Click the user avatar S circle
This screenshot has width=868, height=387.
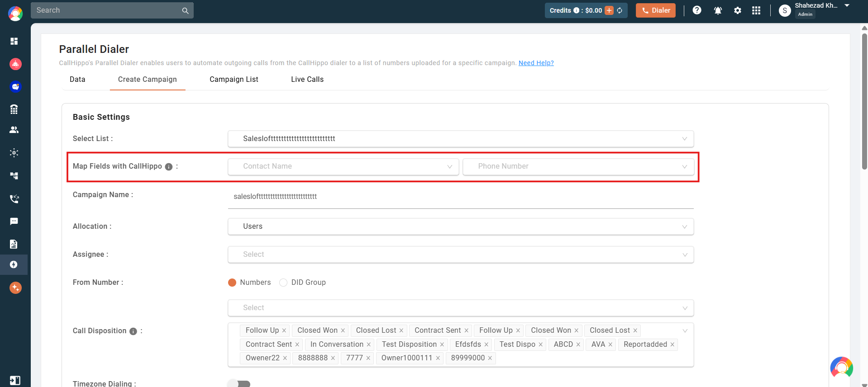click(x=785, y=10)
